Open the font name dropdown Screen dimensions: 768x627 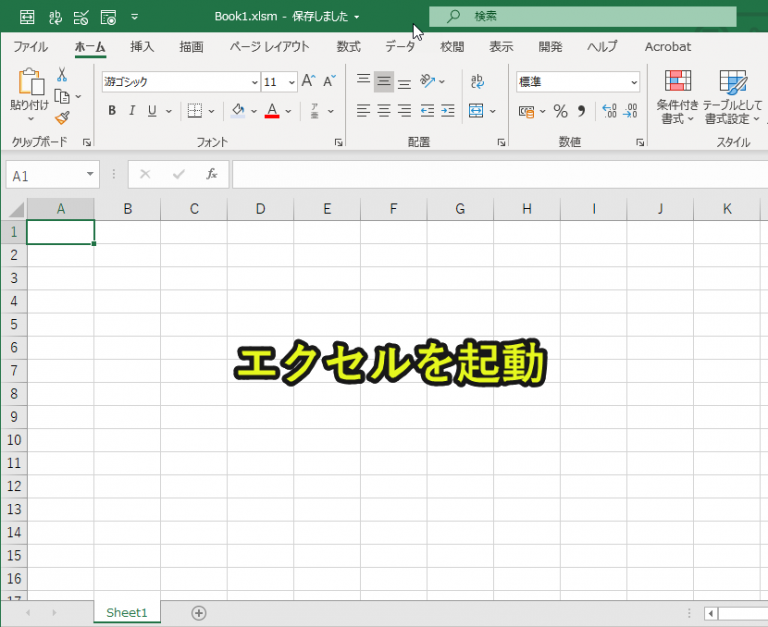pyautogui.click(x=254, y=82)
